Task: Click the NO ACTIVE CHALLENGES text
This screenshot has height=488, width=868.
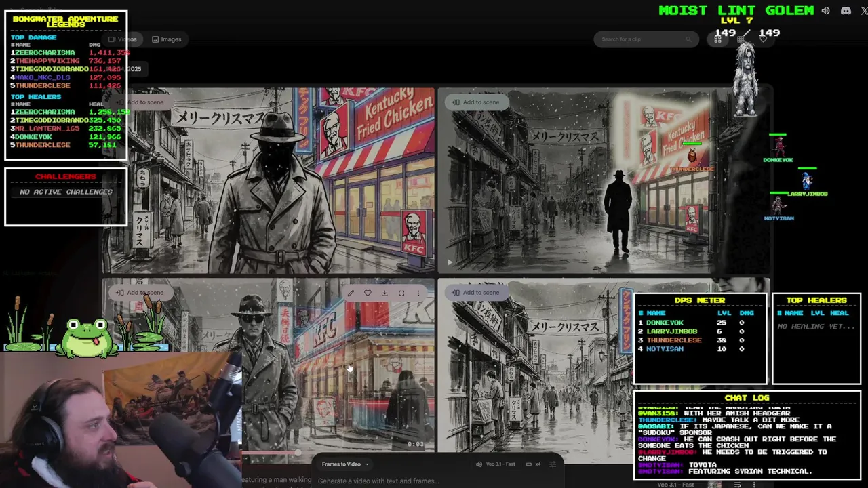Action: click(x=66, y=192)
